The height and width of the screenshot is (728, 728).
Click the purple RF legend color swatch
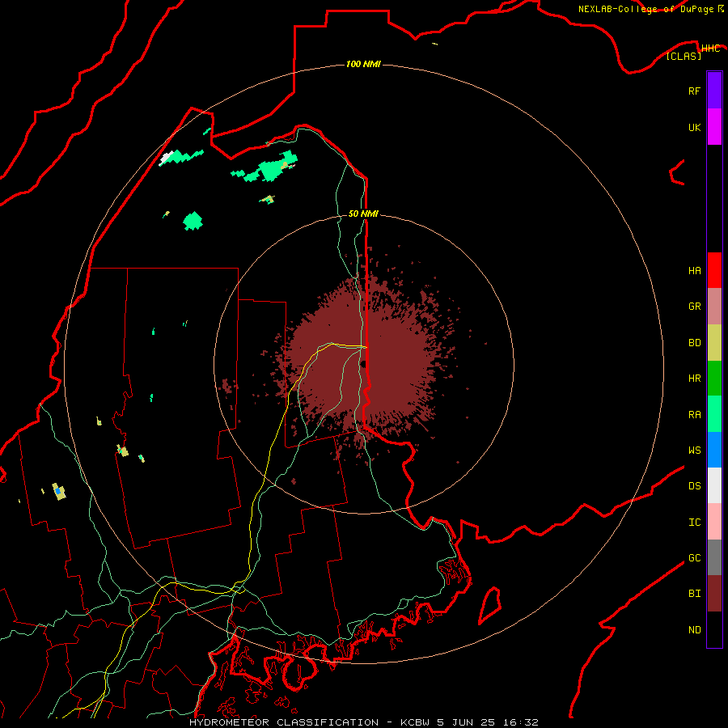point(714,91)
